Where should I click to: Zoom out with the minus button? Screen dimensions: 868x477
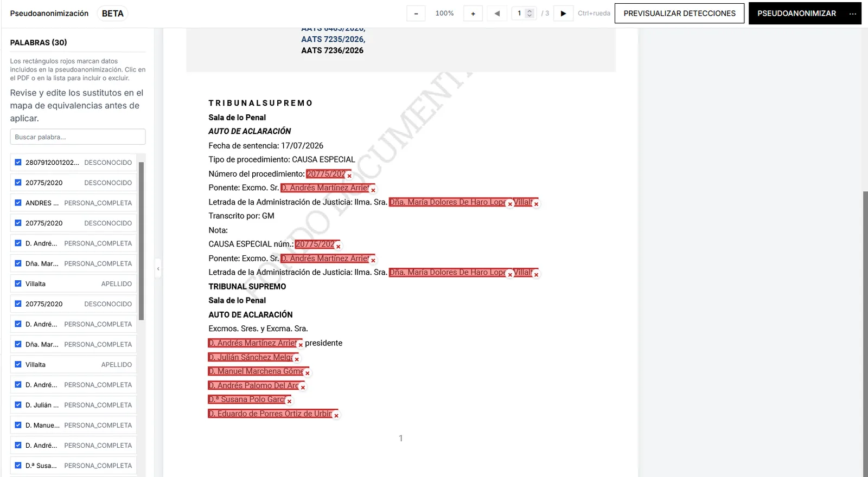(x=416, y=14)
